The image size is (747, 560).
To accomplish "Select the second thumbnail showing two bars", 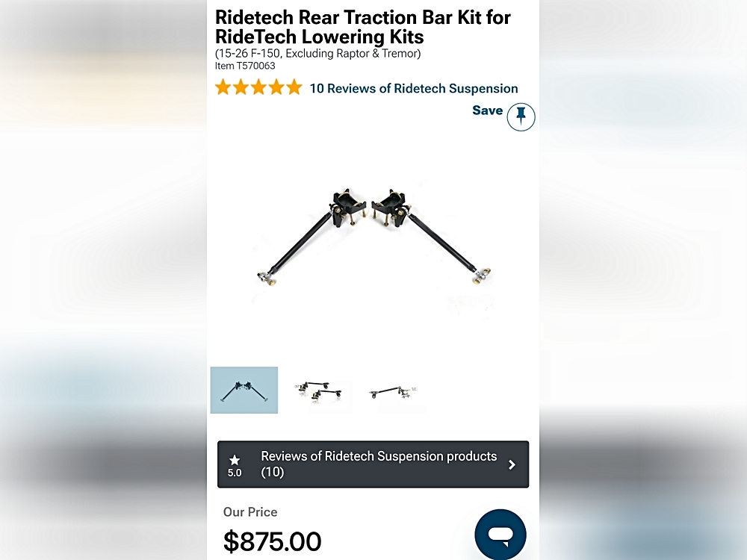I will (x=319, y=391).
